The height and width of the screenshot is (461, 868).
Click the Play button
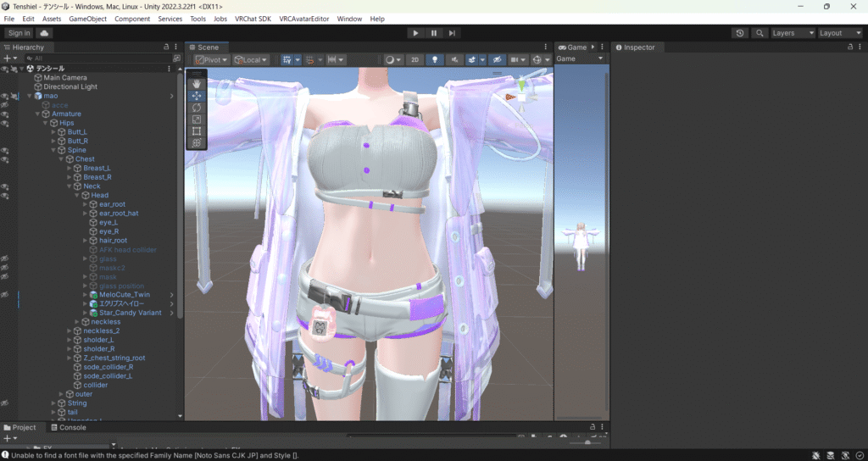415,33
